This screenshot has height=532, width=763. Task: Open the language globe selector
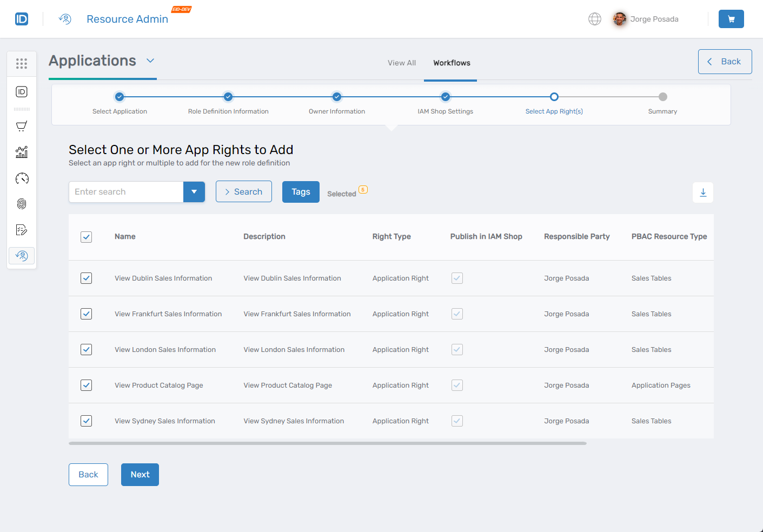(595, 19)
